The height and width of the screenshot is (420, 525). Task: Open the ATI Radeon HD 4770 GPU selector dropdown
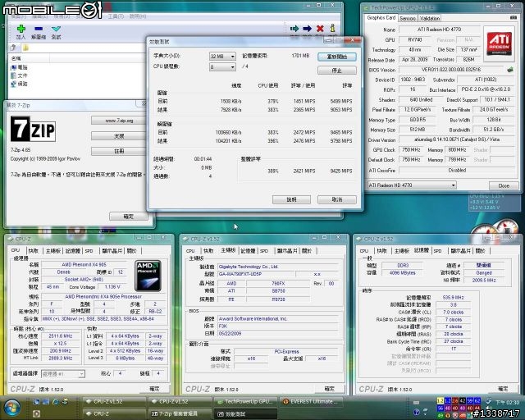[412, 185]
